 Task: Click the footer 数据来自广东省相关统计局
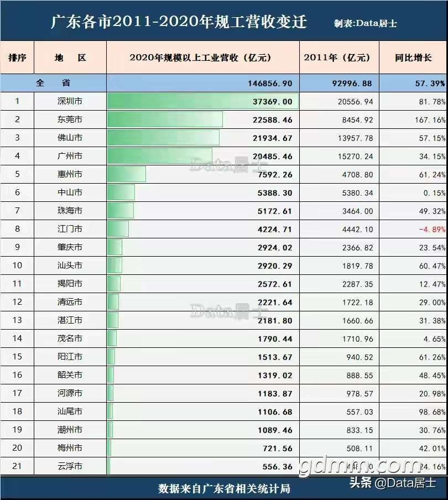224,488
